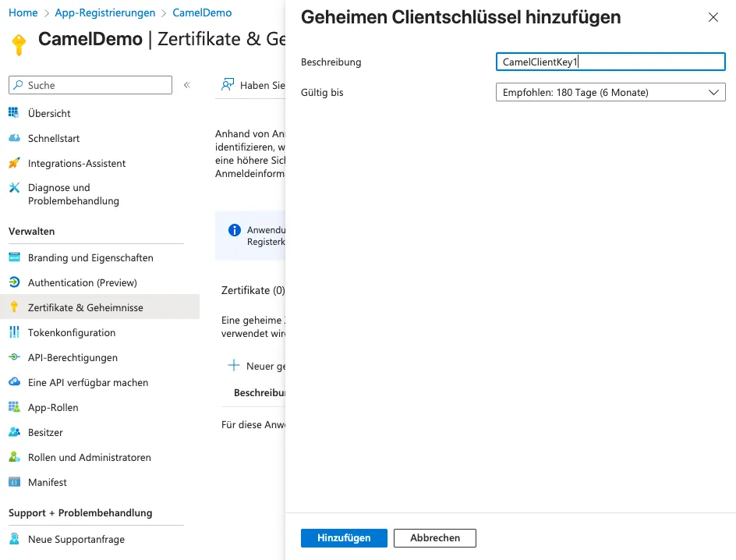
Task: Click the Diagnose und Problembehandlung tools icon
Action: 14,188
